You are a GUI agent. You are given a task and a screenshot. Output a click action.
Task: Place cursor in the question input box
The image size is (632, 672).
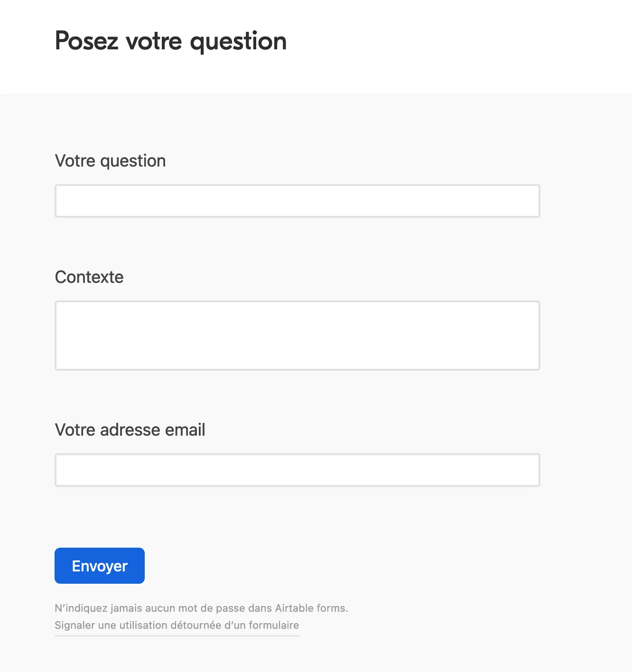[297, 201]
